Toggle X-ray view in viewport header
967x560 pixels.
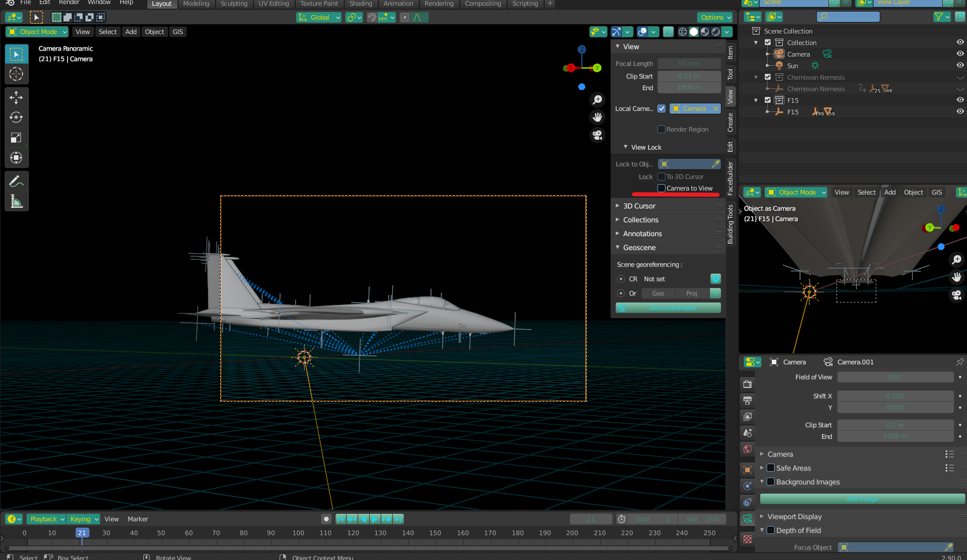(x=668, y=32)
